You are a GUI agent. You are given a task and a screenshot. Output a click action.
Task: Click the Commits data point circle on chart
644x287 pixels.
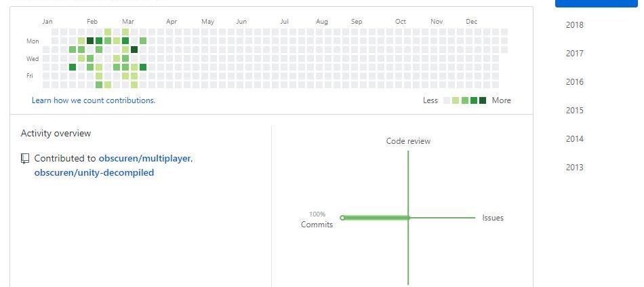(342, 218)
